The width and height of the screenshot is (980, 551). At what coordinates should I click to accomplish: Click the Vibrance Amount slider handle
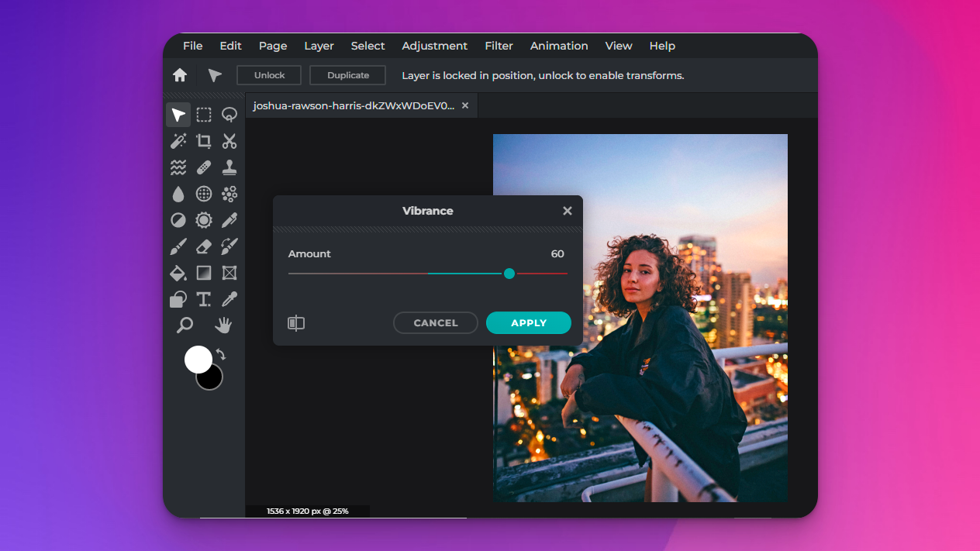point(509,274)
